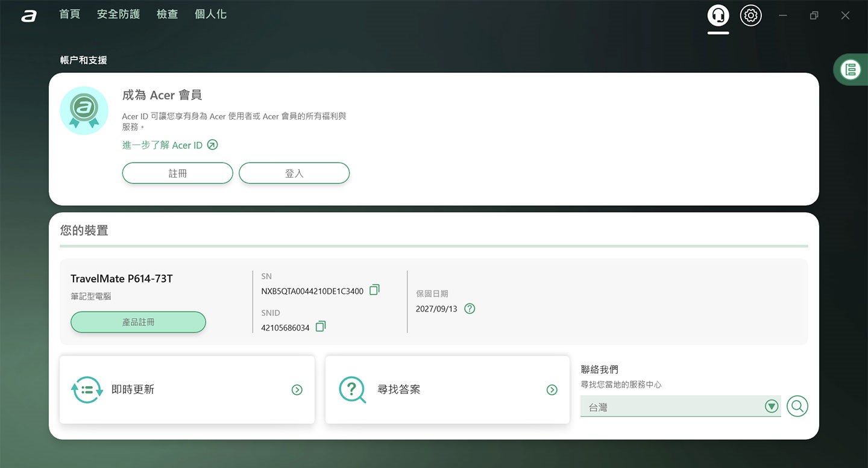Expand the 台灣 region dropdown arrow

click(771, 407)
